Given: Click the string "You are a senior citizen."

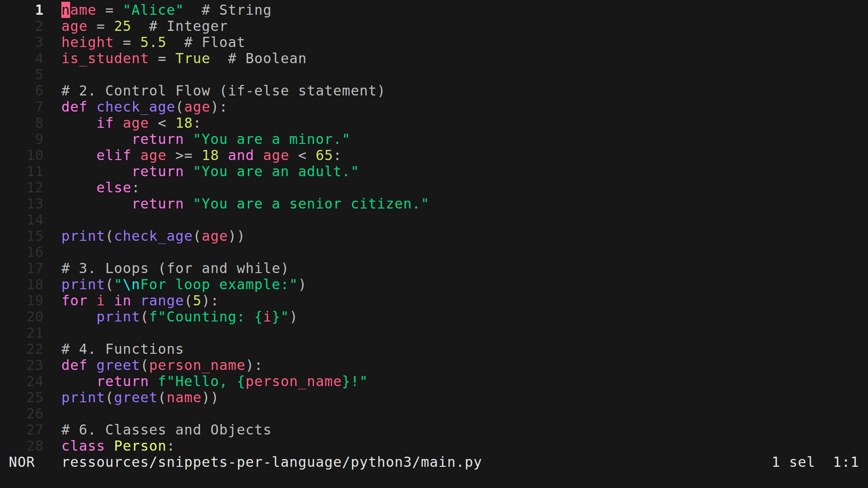Looking at the screenshot, I should [311, 204].
